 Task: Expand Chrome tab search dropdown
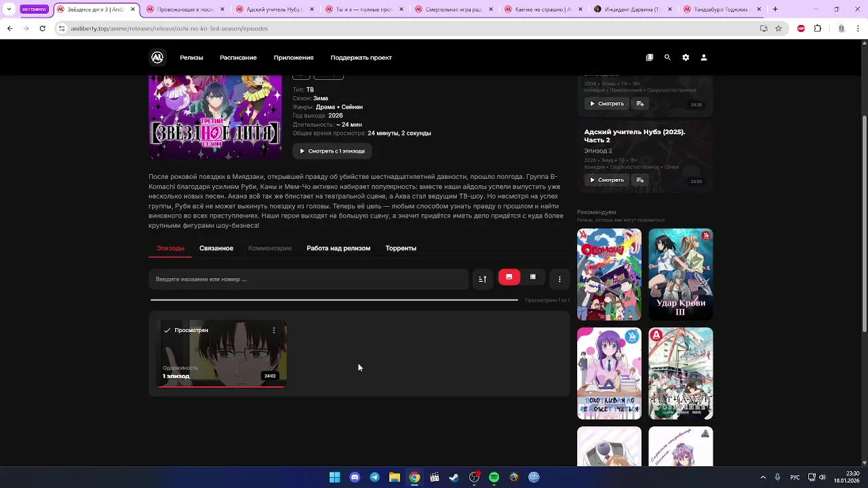click(9, 9)
